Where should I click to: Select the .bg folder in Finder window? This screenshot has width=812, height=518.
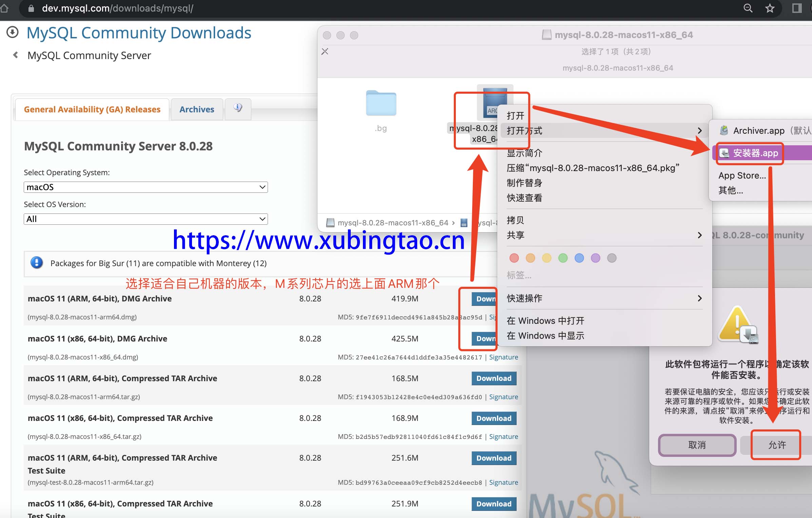coord(381,104)
